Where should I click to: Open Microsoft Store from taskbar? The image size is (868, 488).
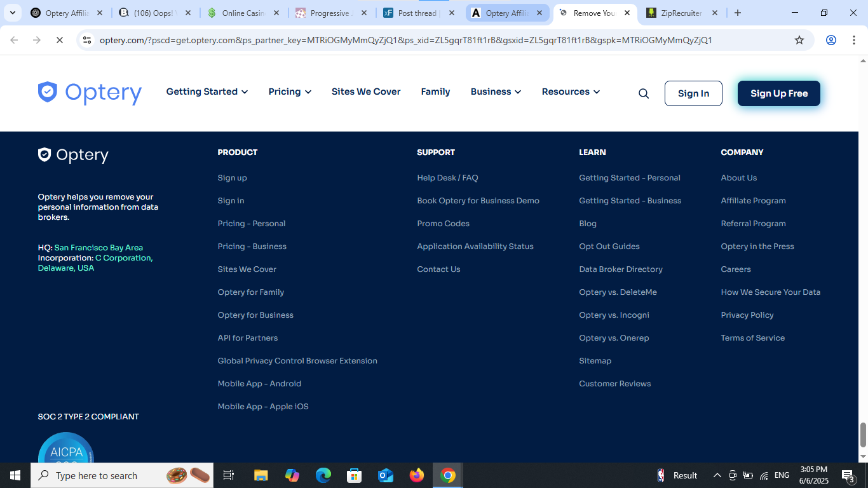(355, 475)
